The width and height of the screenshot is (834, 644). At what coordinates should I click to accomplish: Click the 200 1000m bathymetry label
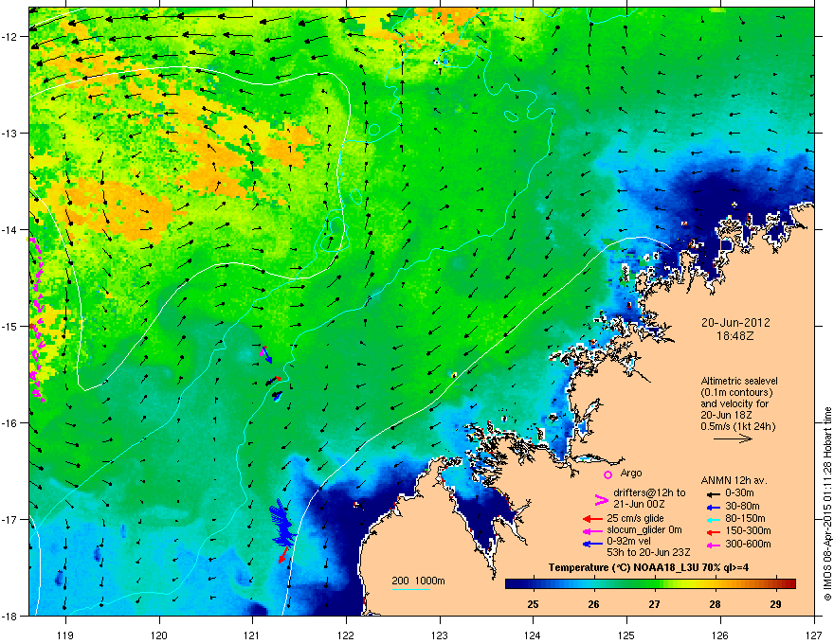[x=418, y=581]
